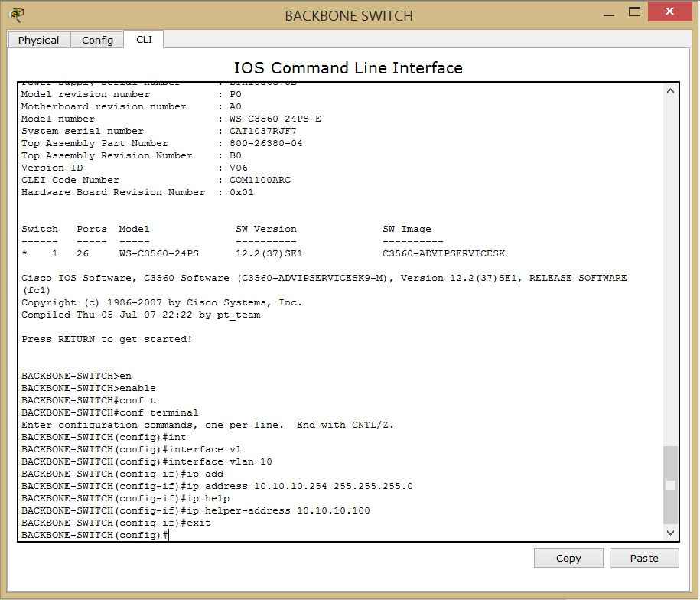Click the 'BACKBONE-SWITCH>enable' command line
This screenshot has height=600, width=700.
click(89, 388)
